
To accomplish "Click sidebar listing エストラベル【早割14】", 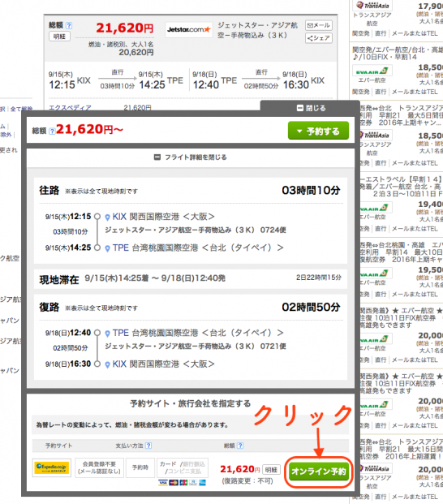I will tap(402, 187).
